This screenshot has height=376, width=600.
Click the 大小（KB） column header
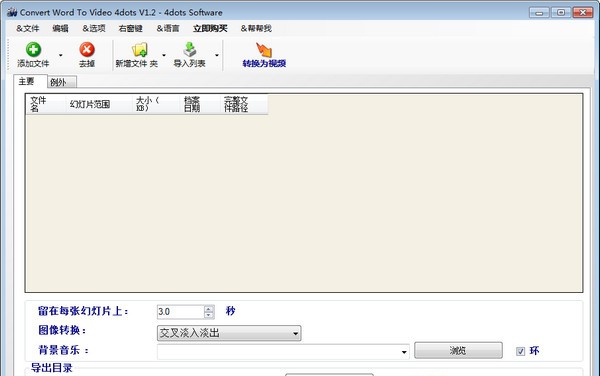point(156,104)
